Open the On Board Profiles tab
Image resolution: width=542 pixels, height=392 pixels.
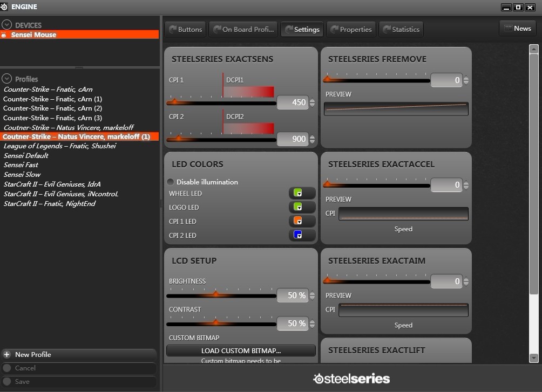point(243,29)
